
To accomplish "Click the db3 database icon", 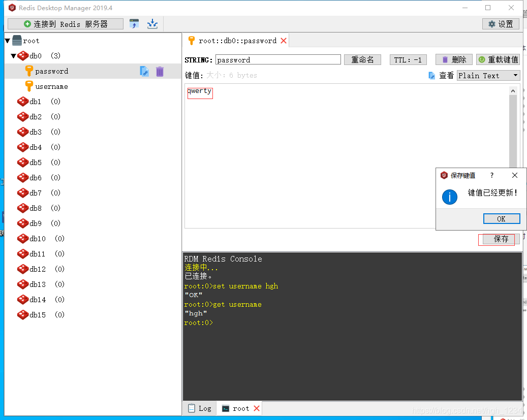I will [x=23, y=132].
